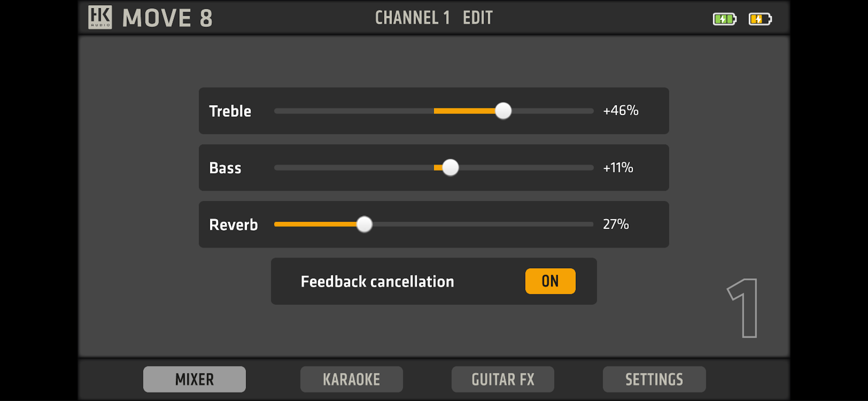
Task: Click the Bass +11% value readout
Action: tap(618, 168)
